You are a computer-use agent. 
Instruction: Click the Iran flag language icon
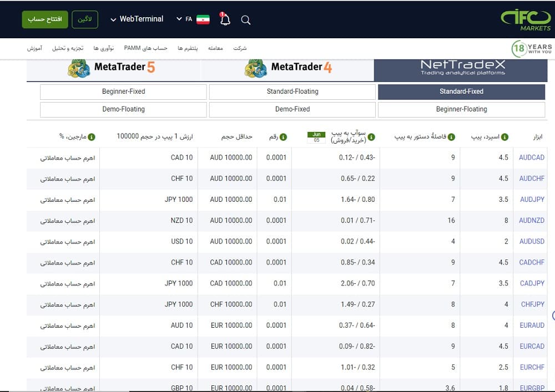pos(203,19)
